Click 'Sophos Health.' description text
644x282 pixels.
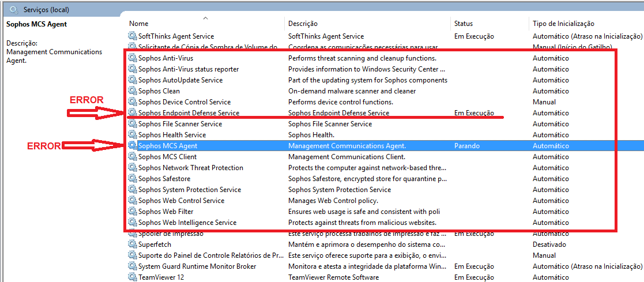311,135
